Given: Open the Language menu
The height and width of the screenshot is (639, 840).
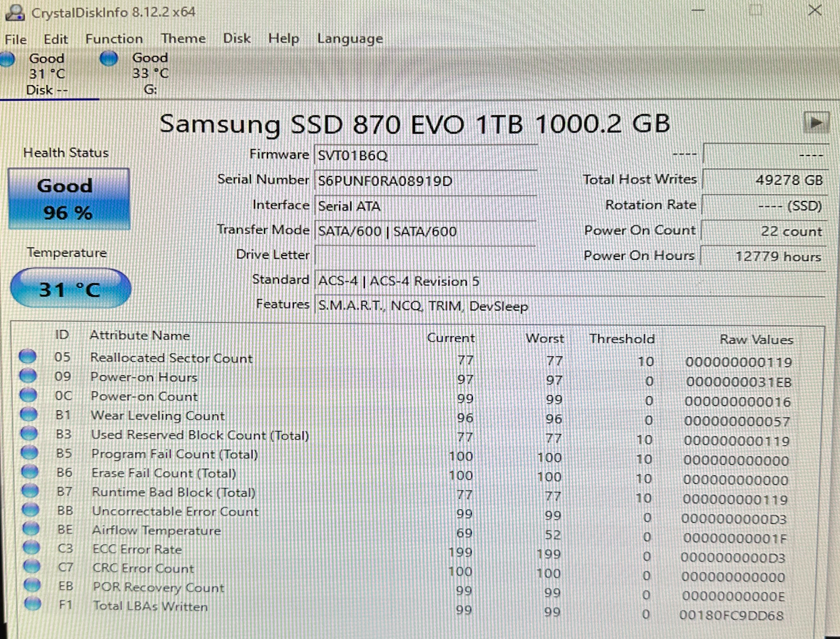Looking at the screenshot, I should point(350,38).
